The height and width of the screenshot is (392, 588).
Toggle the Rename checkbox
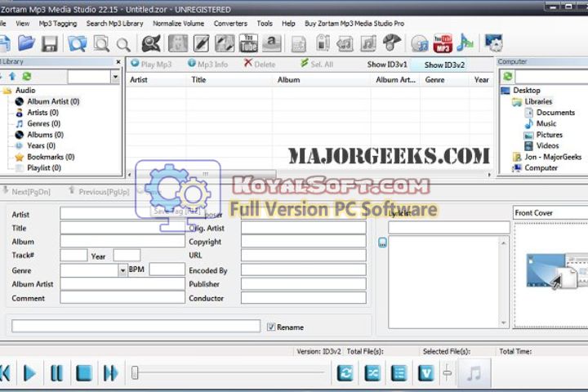click(271, 327)
